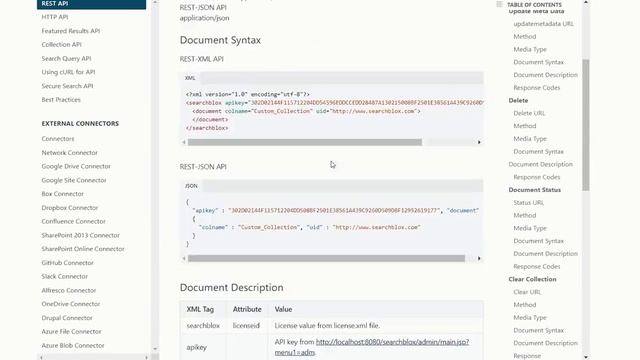Click EXTERNAL CONNECTORS section heading
This screenshot has height=360, width=640.
[80, 124]
